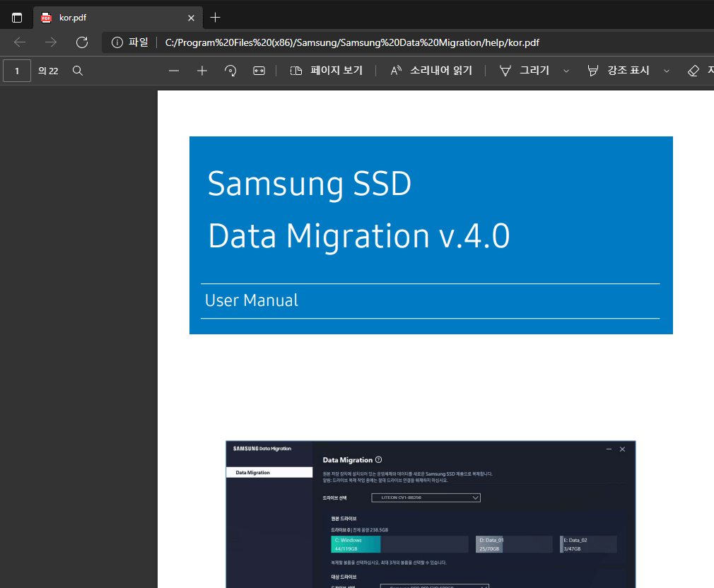Edit the PDF page number field
Image resolution: width=714 pixels, height=588 pixels.
point(17,71)
